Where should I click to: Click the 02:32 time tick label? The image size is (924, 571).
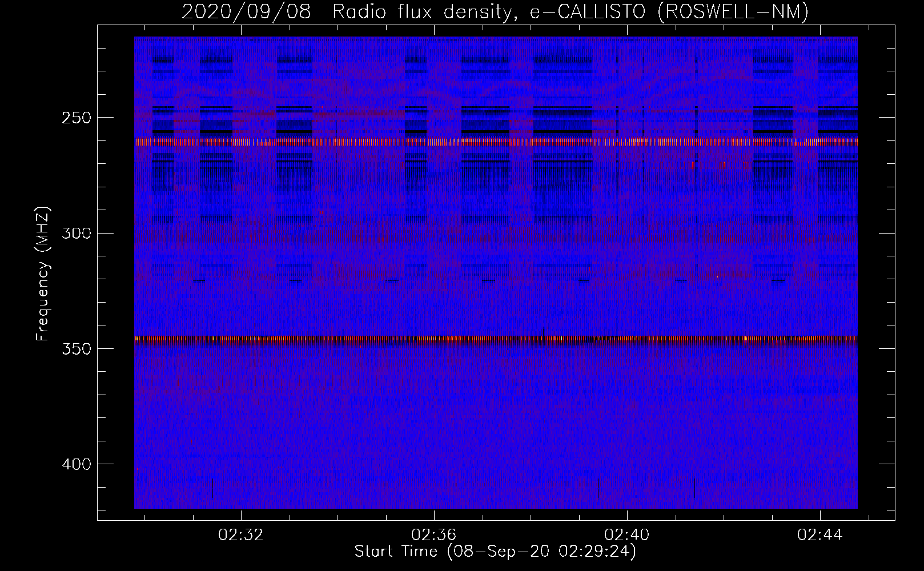241,535
